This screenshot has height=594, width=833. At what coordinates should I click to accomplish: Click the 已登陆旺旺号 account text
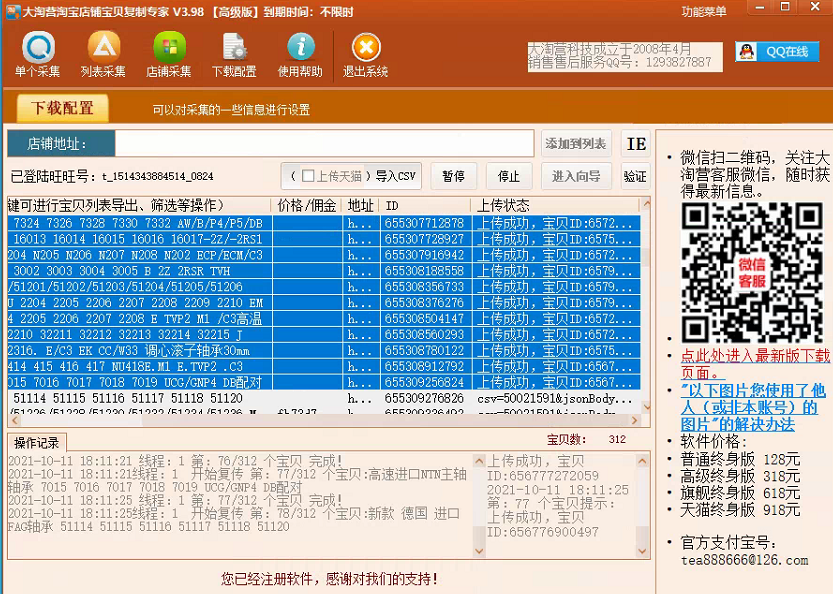pos(112,176)
